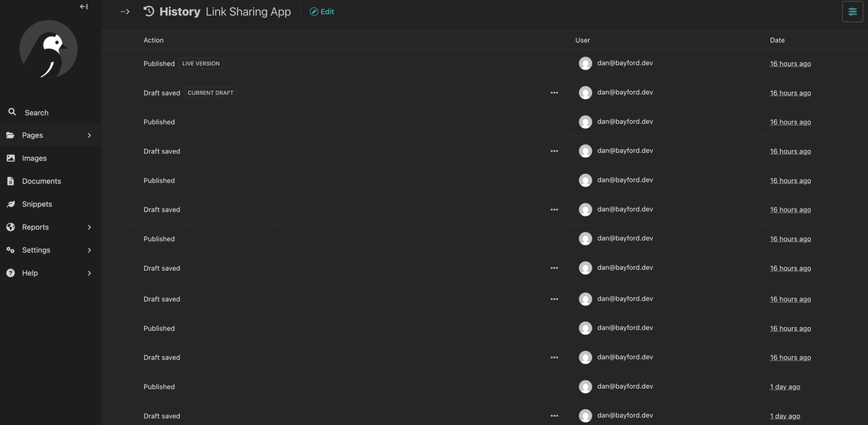This screenshot has height=425, width=868.
Task: Expand the Pages chevron in sidebar
Action: (89, 135)
